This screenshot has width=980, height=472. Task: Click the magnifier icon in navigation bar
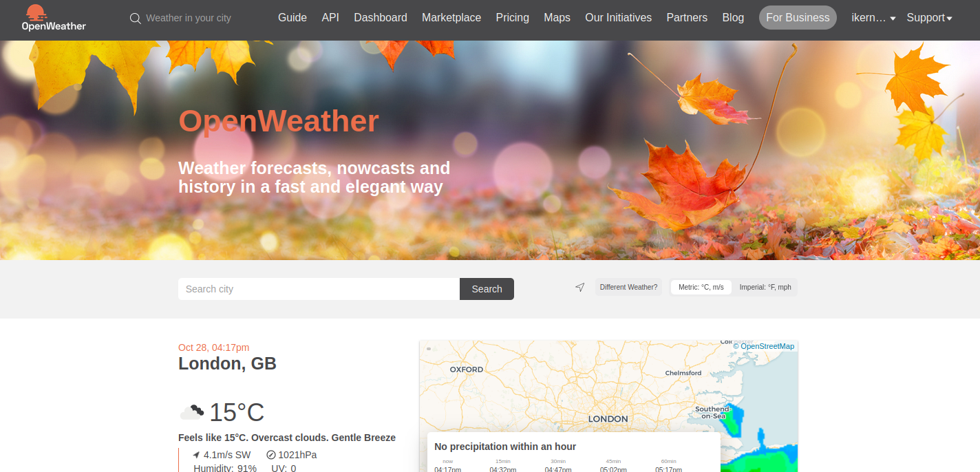[136, 19]
